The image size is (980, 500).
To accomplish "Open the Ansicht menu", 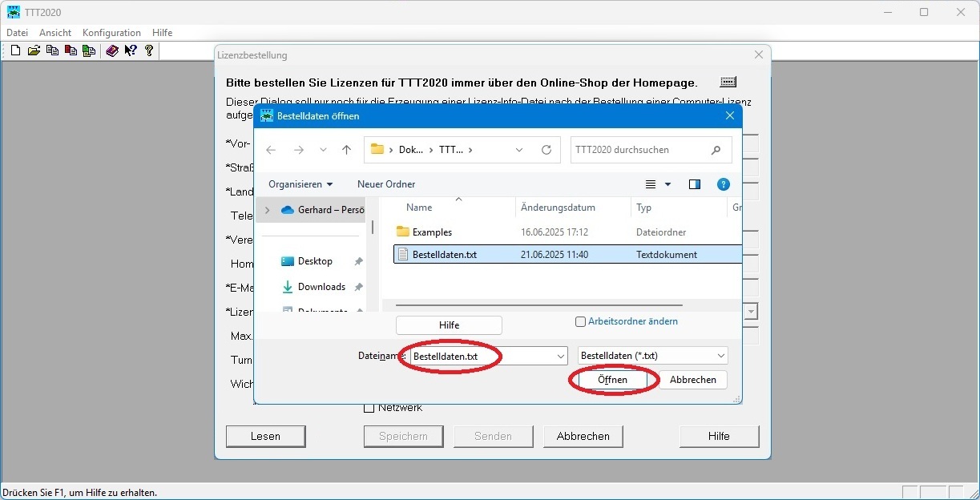I will coord(55,33).
